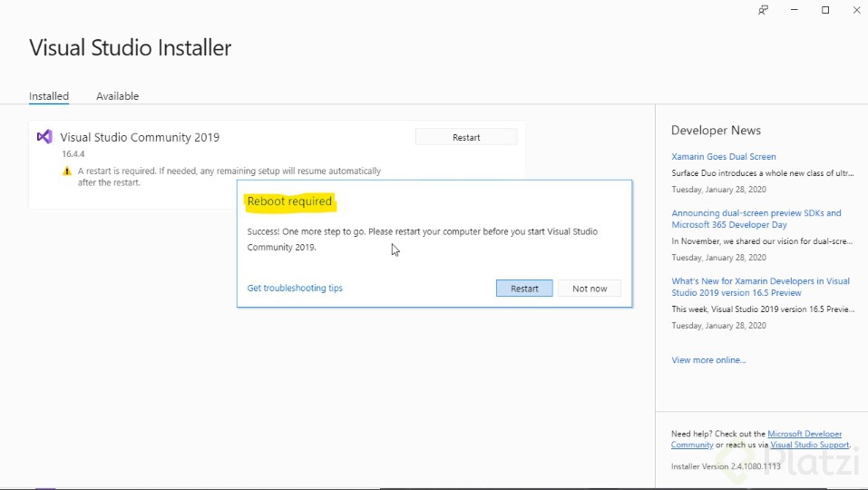
Task: Choose Not now in the reboot dialog
Action: click(590, 289)
